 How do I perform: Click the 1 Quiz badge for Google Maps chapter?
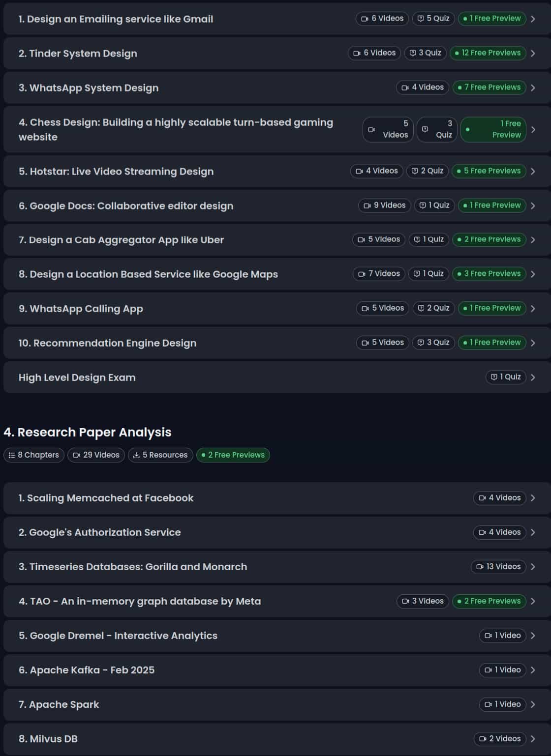(x=429, y=274)
